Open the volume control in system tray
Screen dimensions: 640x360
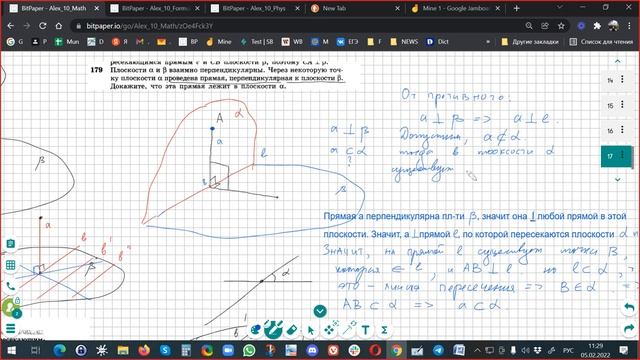click(525, 350)
